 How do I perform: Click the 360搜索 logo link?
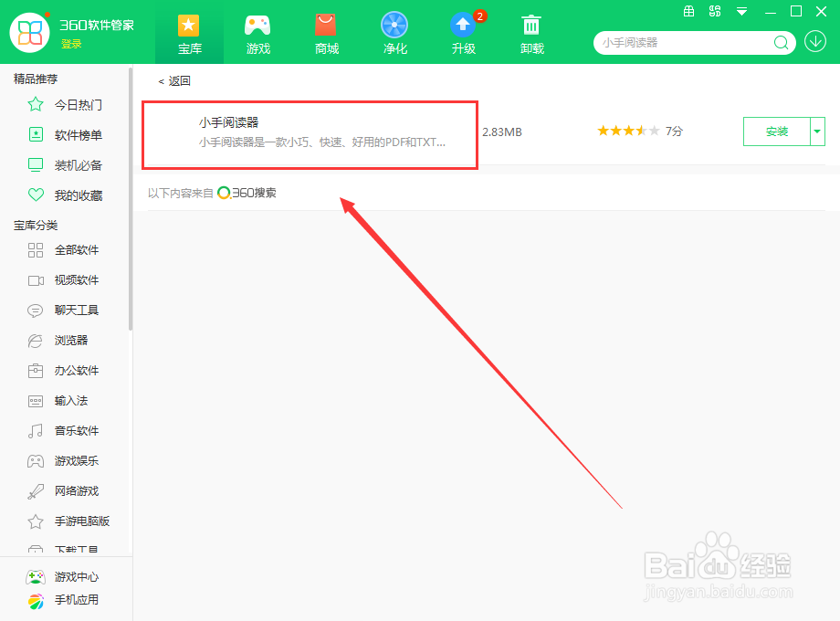tap(247, 193)
